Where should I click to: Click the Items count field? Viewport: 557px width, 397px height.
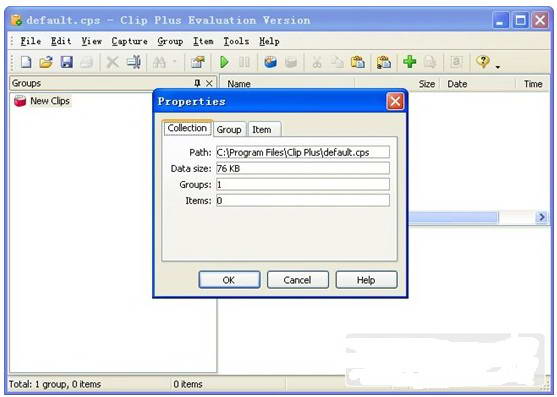[303, 200]
